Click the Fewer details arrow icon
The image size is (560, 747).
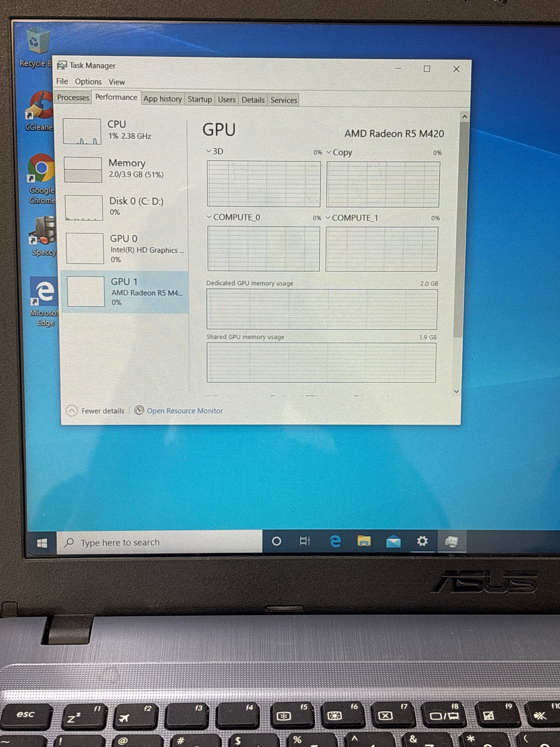click(x=72, y=411)
